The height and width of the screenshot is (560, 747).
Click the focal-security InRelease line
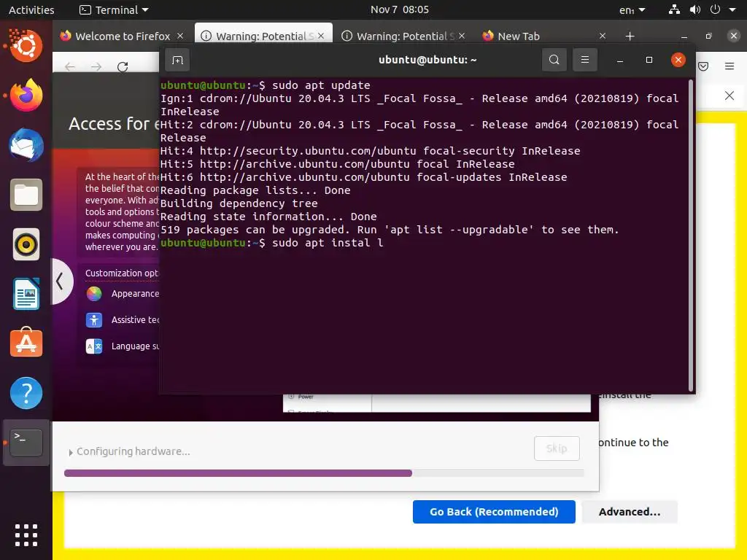pyautogui.click(x=370, y=151)
